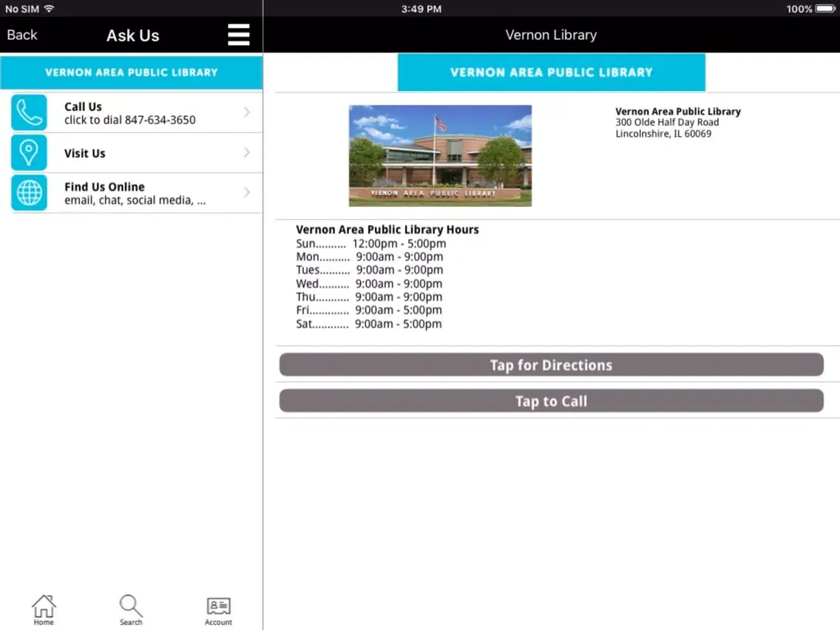Expand Find Us Online row chevron
Viewport: 840px width, 630px height.
click(247, 192)
